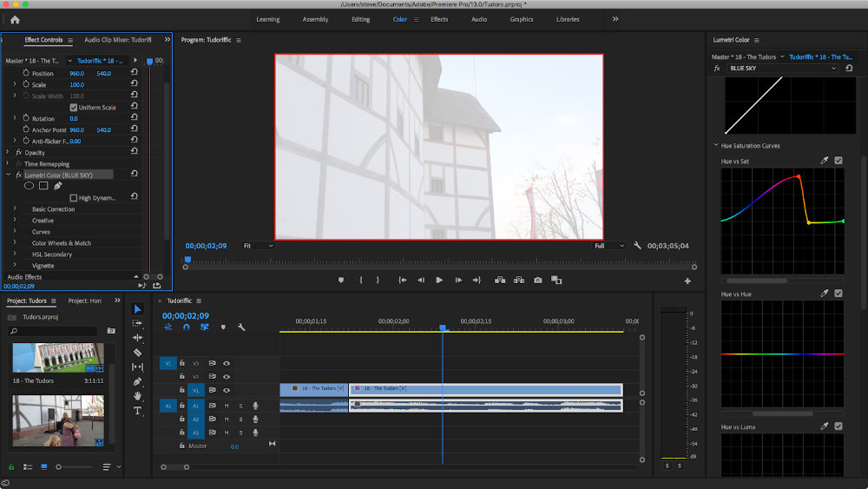Toggle V1 track output eye icon

tap(227, 390)
